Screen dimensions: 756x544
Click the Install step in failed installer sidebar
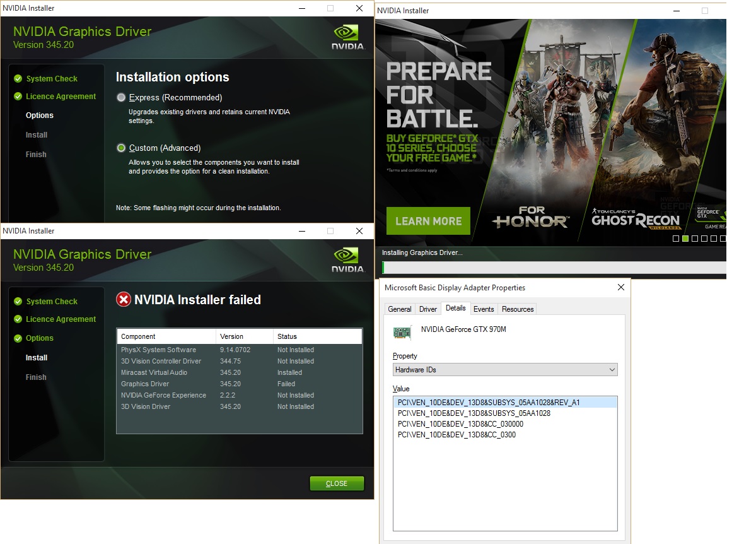coord(37,358)
